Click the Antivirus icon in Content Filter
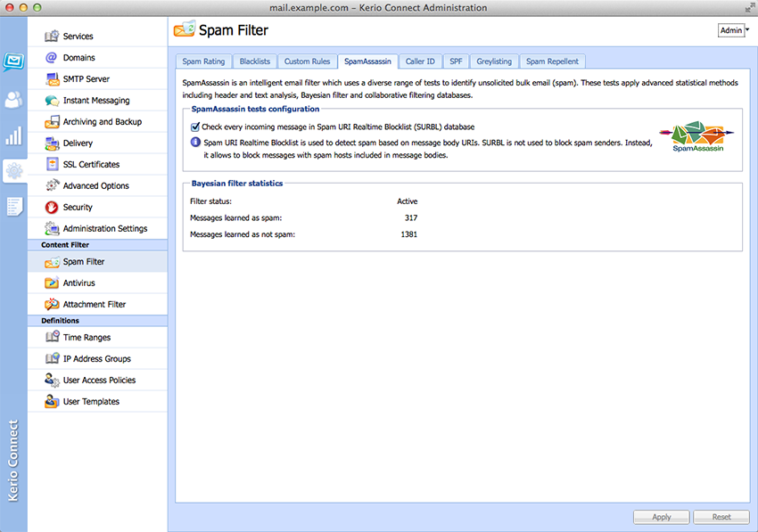 [52, 283]
